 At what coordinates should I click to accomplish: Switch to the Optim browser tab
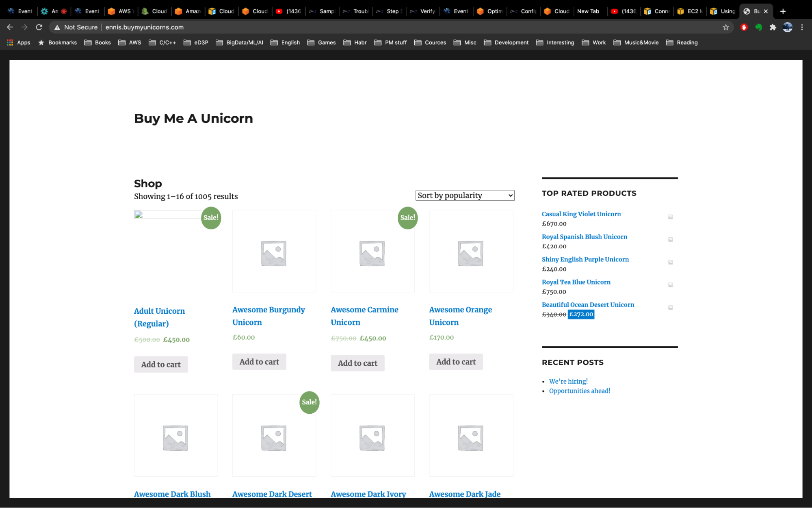click(490, 11)
